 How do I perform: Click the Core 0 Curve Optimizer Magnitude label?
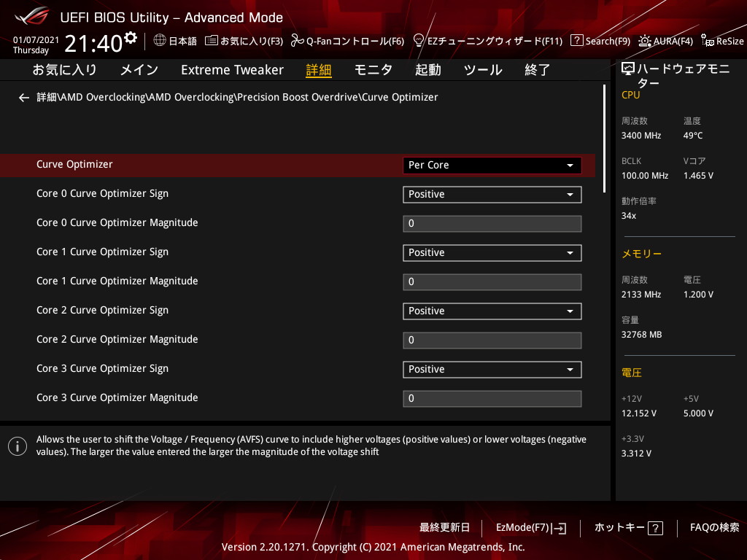click(x=117, y=223)
